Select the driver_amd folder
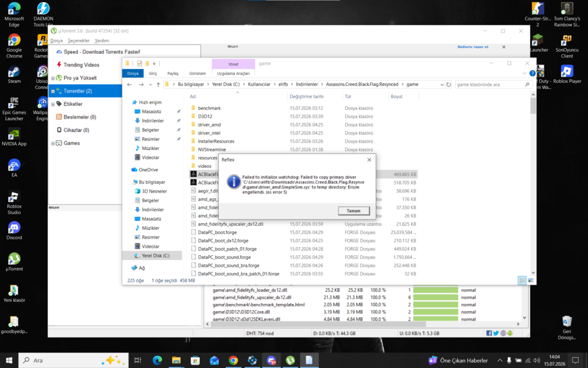Image resolution: width=588 pixels, height=368 pixels. click(x=209, y=125)
